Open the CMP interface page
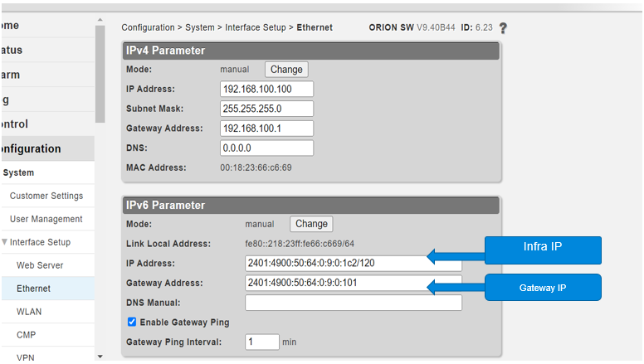Screen dimensions: 644x364 [x=26, y=335]
